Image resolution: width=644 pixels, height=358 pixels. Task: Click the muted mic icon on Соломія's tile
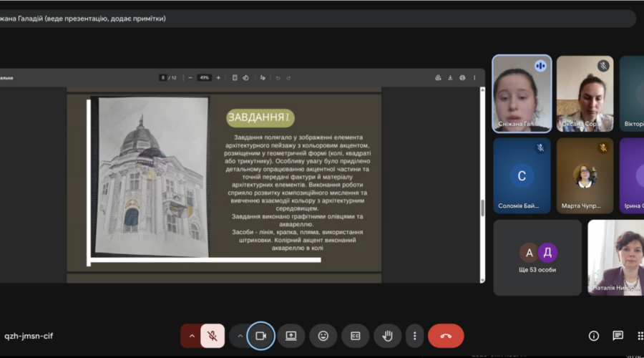(x=540, y=148)
